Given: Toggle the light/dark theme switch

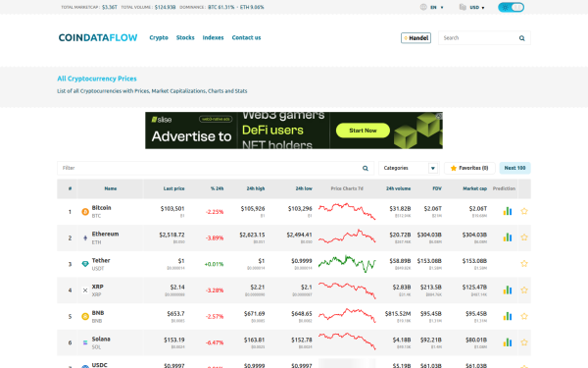Looking at the screenshot, I should point(511,7).
